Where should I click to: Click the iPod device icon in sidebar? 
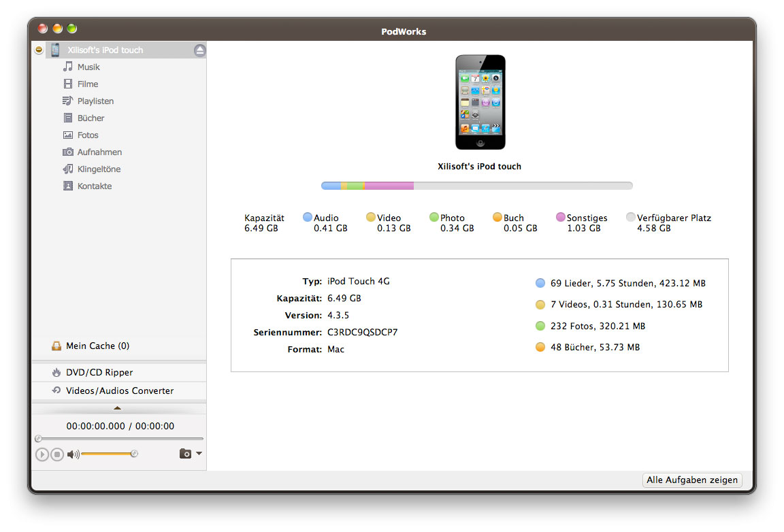(x=56, y=50)
